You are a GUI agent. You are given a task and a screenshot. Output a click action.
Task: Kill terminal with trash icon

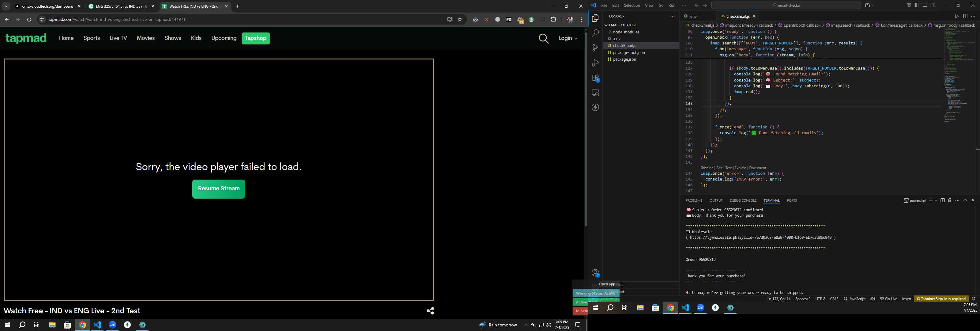coord(950,200)
